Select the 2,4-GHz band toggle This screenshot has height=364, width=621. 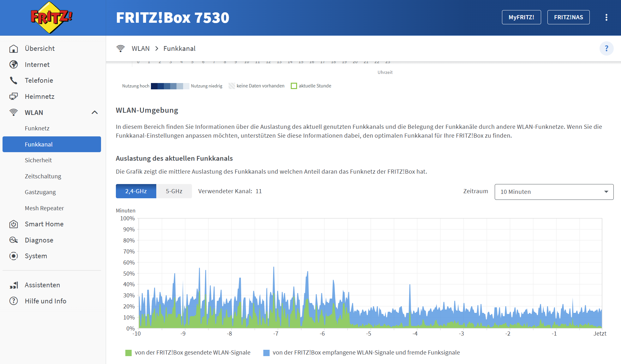[136, 191]
